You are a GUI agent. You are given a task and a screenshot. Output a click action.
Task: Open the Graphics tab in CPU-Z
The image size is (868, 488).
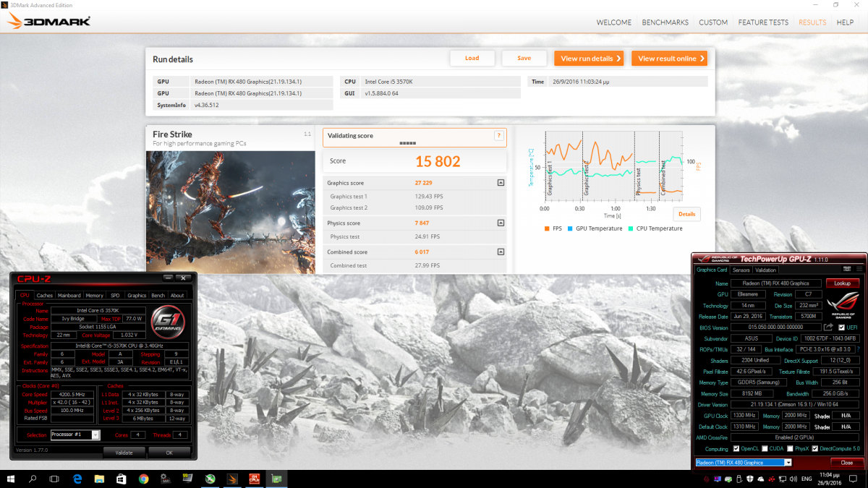point(137,295)
